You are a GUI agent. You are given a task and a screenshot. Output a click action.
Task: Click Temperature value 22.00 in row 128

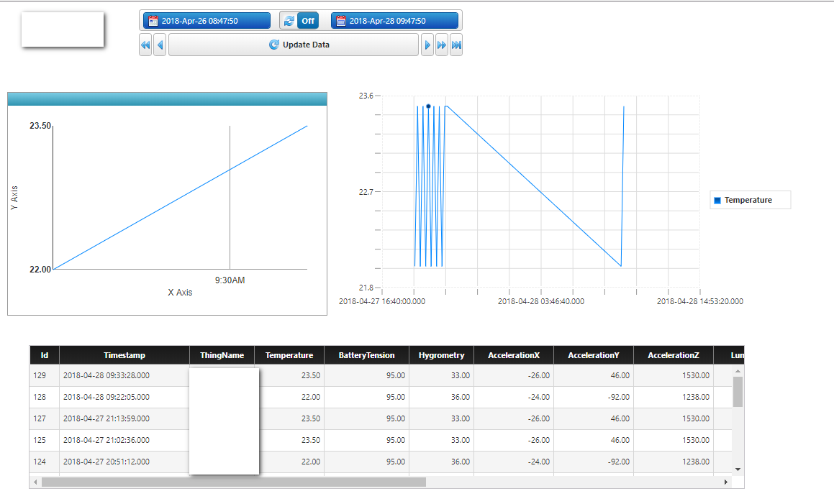(x=311, y=397)
